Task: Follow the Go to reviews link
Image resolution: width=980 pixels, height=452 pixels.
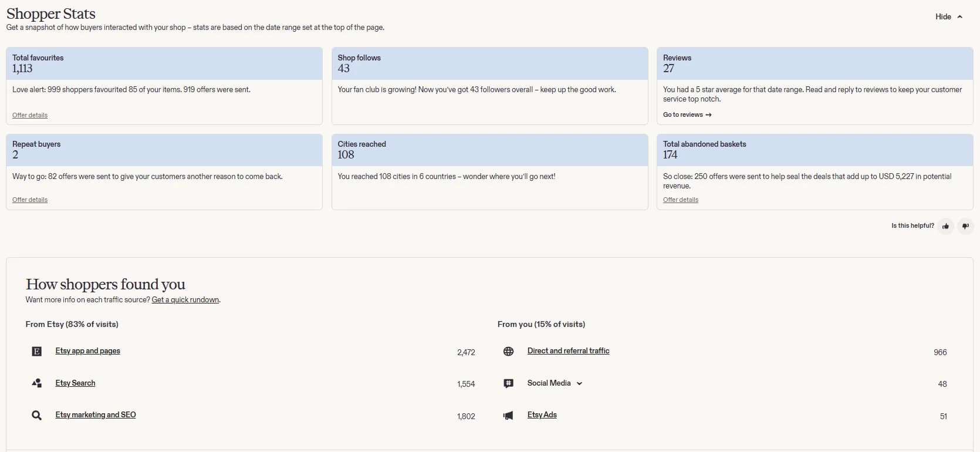Action: coord(687,114)
